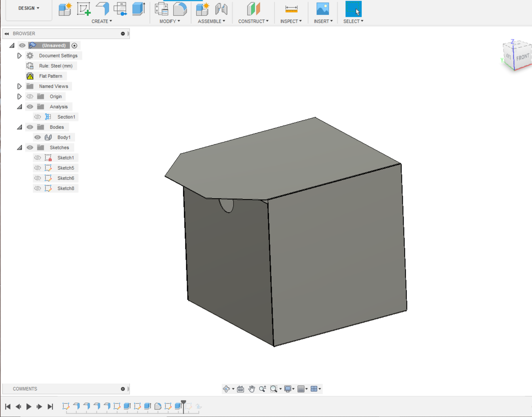Collapse the Sketches folder
The width and height of the screenshot is (532, 417).
[19, 147]
